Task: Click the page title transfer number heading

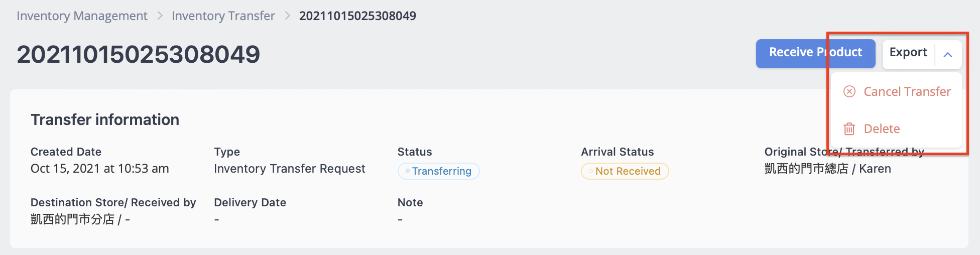Action: coord(139,54)
